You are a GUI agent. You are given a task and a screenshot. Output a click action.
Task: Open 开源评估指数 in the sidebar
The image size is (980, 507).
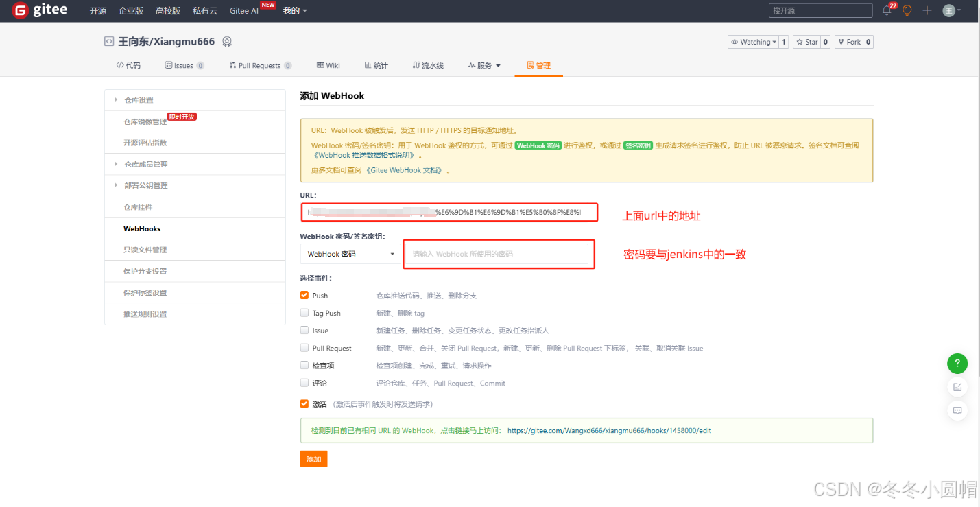click(x=195, y=143)
